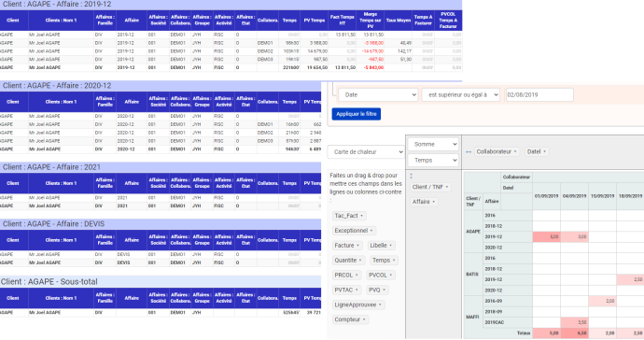Click the 04/09/2019 pivot column header
Screen dimensions: 644x340
574,196
